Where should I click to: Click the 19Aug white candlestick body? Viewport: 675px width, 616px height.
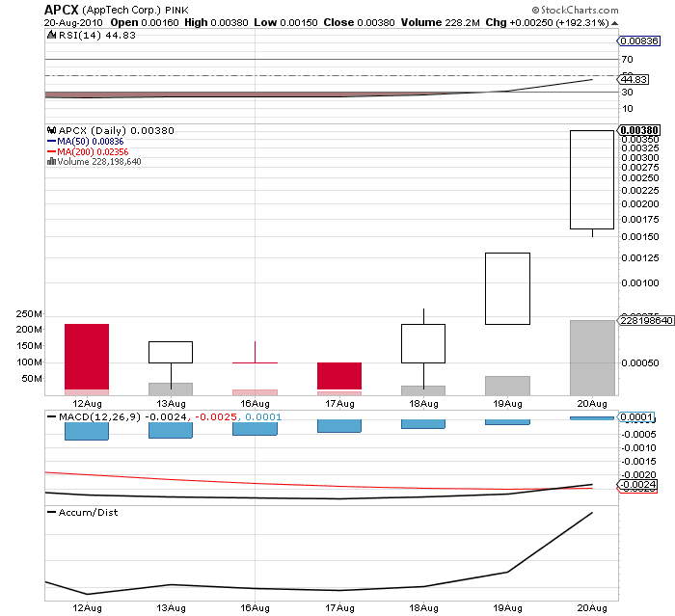point(507,288)
